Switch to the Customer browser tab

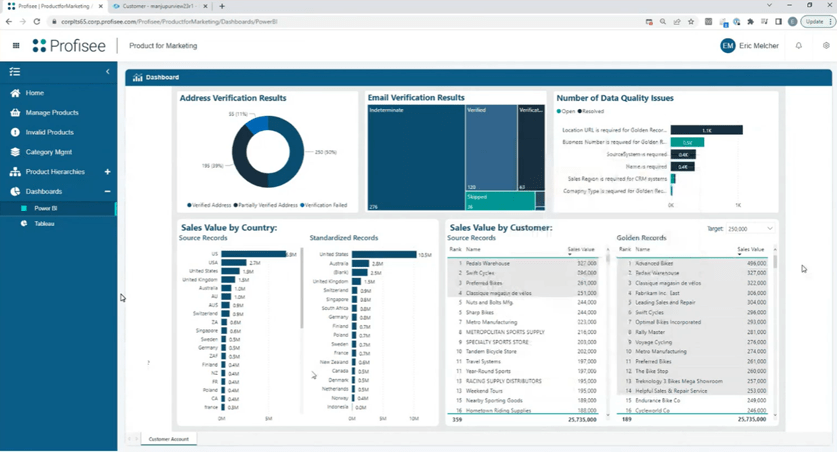click(158, 6)
